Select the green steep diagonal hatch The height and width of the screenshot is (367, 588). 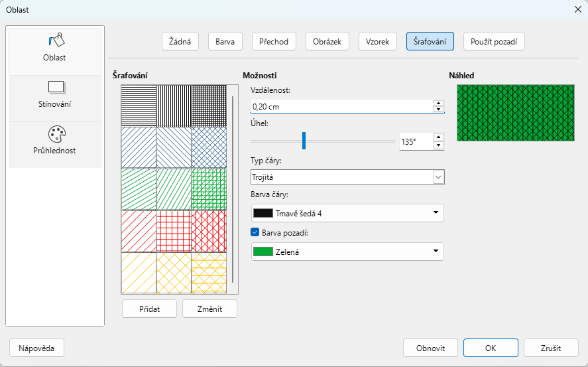tap(174, 190)
